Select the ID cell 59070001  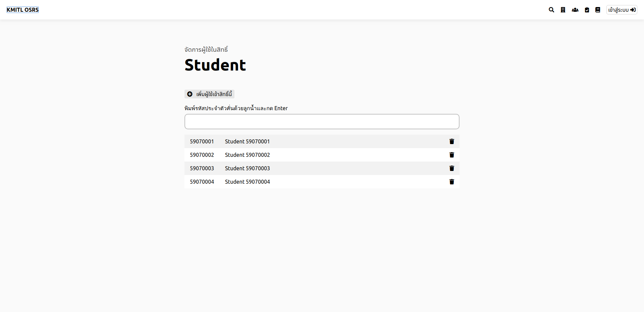pos(202,141)
